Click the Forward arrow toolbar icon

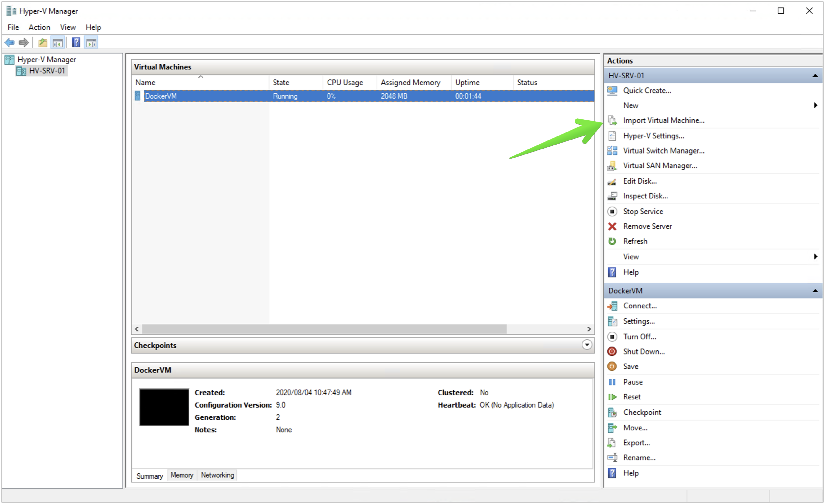(23, 42)
